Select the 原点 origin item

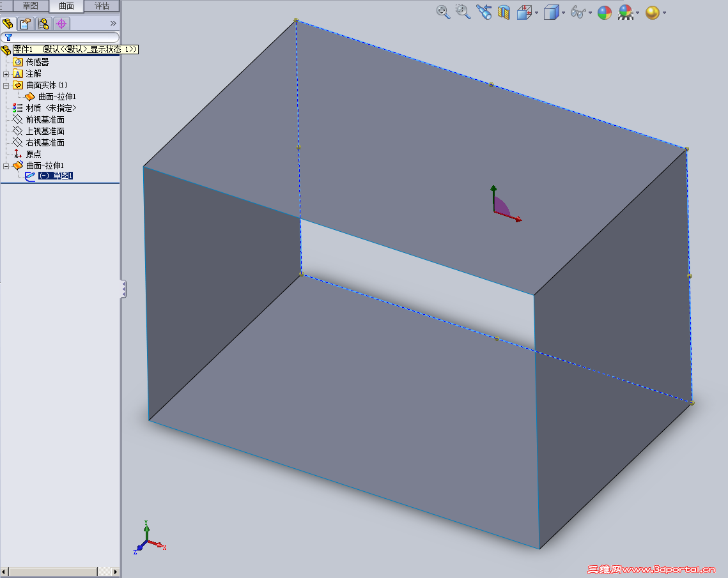pyautogui.click(x=27, y=154)
